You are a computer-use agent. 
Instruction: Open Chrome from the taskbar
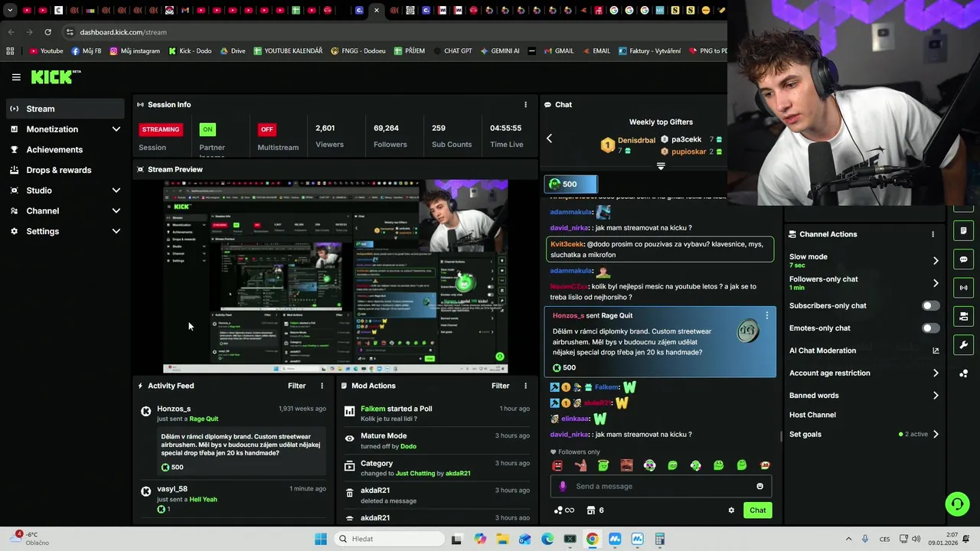(x=592, y=539)
